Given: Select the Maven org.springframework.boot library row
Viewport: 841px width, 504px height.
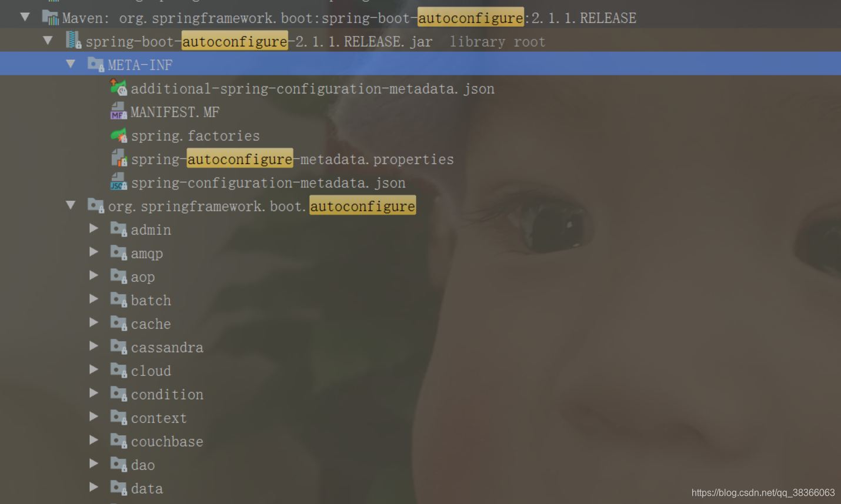Looking at the screenshot, I should [349, 18].
